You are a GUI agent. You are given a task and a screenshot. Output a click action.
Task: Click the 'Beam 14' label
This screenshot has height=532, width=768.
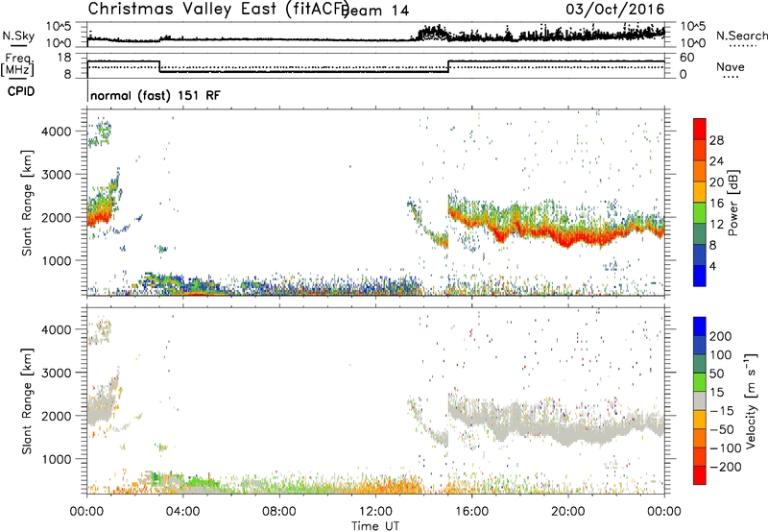coord(375,11)
